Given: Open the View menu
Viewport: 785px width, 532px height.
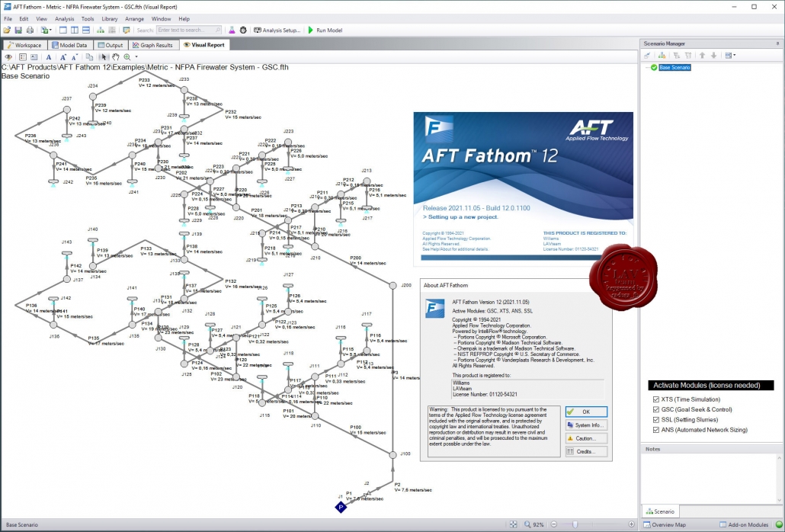Looking at the screenshot, I should point(42,18).
